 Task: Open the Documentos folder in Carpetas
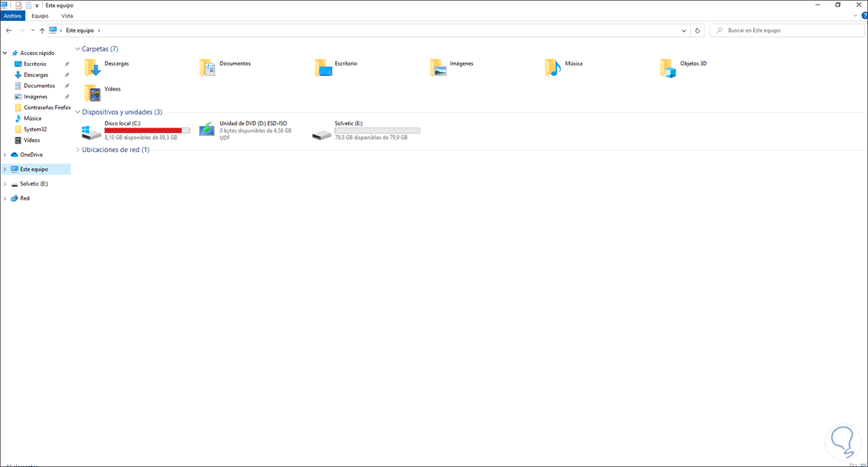(x=226, y=67)
